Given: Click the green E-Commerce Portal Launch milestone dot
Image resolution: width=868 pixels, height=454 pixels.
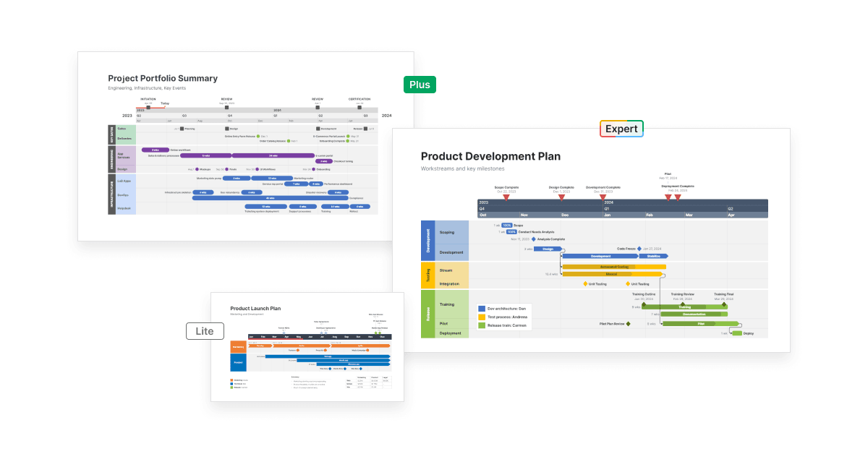Looking at the screenshot, I should pyautogui.click(x=348, y=136).
